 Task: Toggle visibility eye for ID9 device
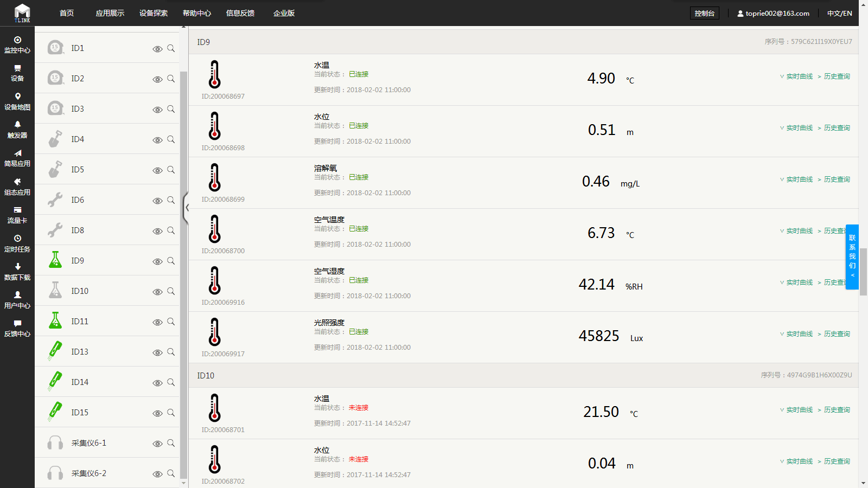click(x=157, y=261)
